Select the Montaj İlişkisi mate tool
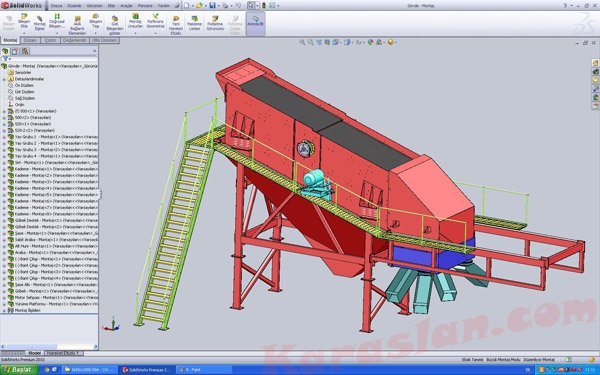Image resolution: width=600 pixels, height=375 pixels. (x=39, y=23)
